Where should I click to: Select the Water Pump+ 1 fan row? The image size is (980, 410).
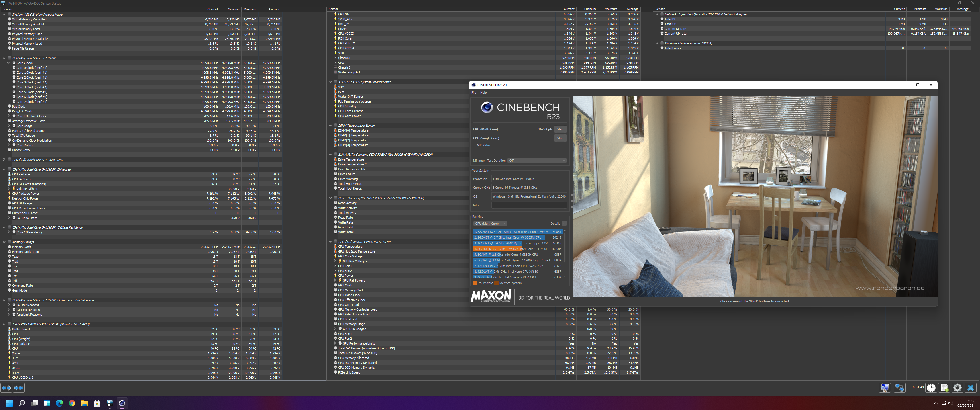[x=484, y=72]
